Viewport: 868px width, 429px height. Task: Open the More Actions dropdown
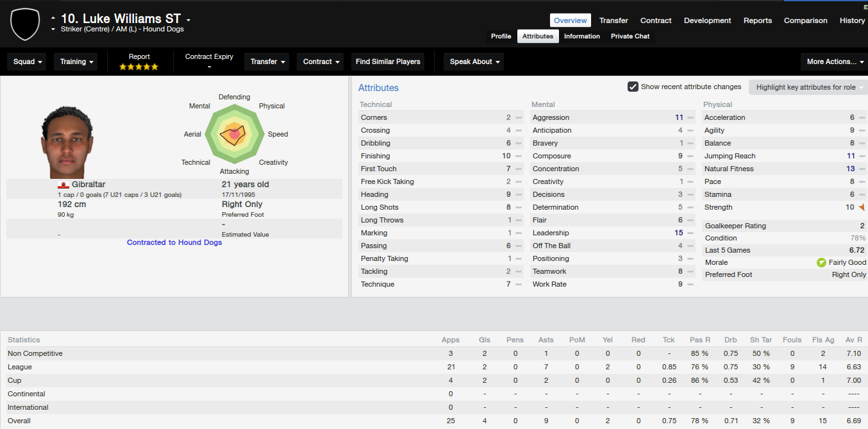click(x=834, y=62)
